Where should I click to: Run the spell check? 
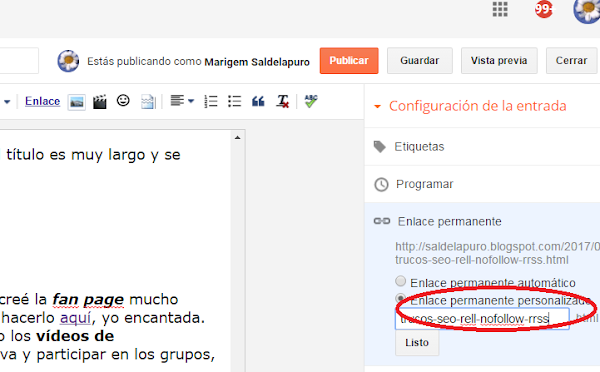coord(311,101)
